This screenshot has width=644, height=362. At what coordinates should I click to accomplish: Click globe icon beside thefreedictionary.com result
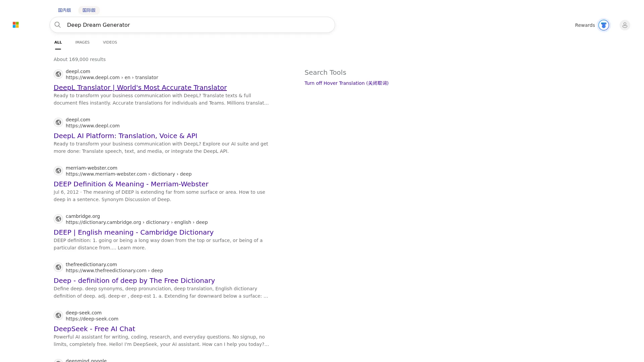(x=58, y=267)
